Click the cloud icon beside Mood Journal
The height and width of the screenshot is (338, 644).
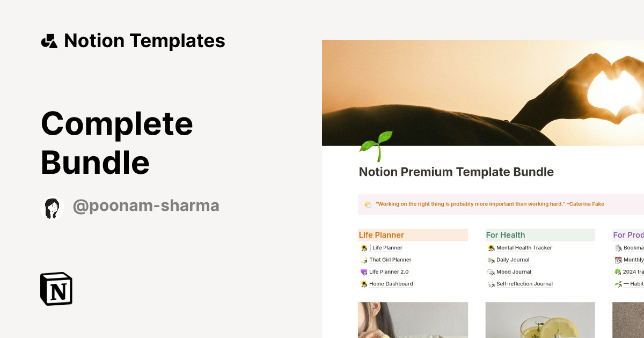(x=491, y=271)
